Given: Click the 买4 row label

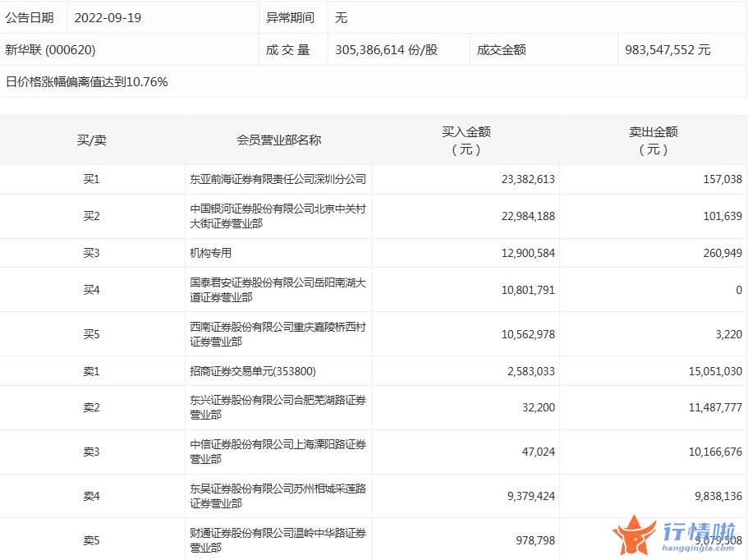Looking at the screenshot, I should 92,290.
